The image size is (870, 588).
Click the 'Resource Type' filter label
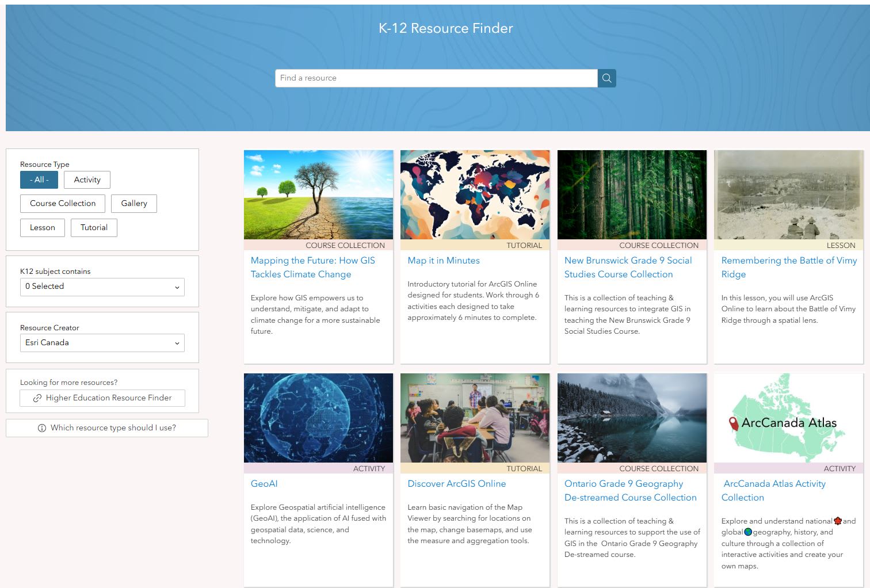44,165
